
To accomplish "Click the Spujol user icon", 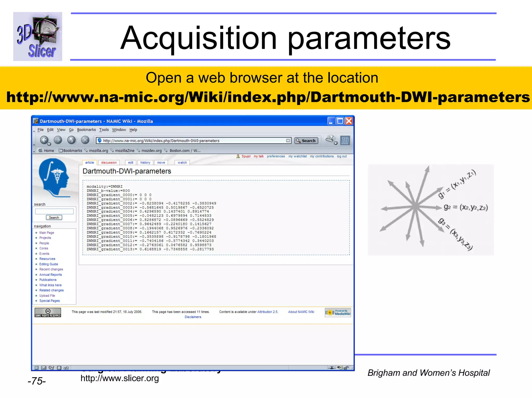I will 238,156.
